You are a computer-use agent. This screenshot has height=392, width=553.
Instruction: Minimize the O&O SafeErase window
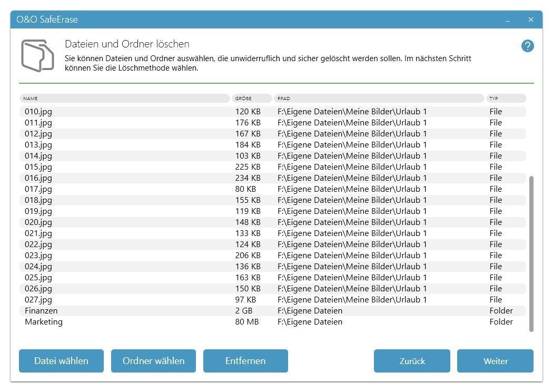click(508, 20)
